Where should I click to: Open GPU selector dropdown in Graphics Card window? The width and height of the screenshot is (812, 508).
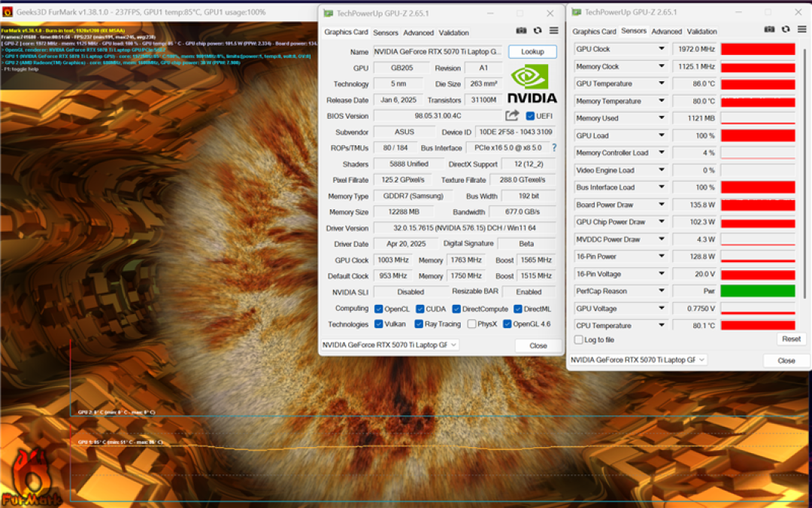click(389, 345)
